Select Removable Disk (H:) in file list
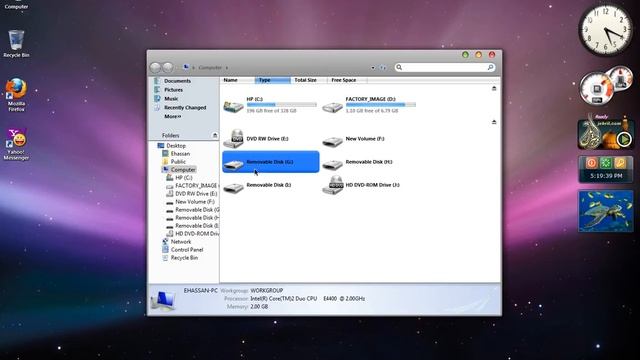Screen dimensions: 640x360 pos(358,163)
